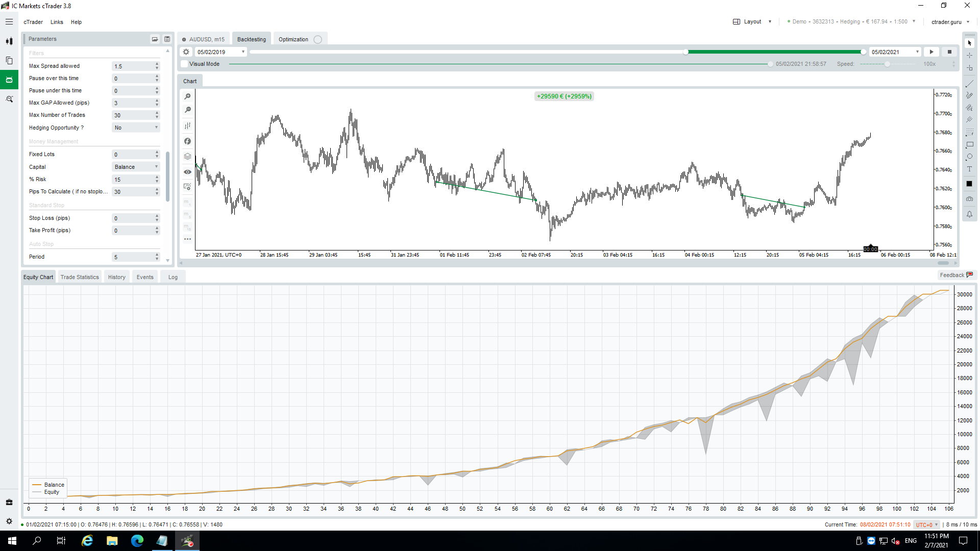The image size is (980, 551).
Task: Enable Visual Mode checkbox
Action: [x=184, y=64]
